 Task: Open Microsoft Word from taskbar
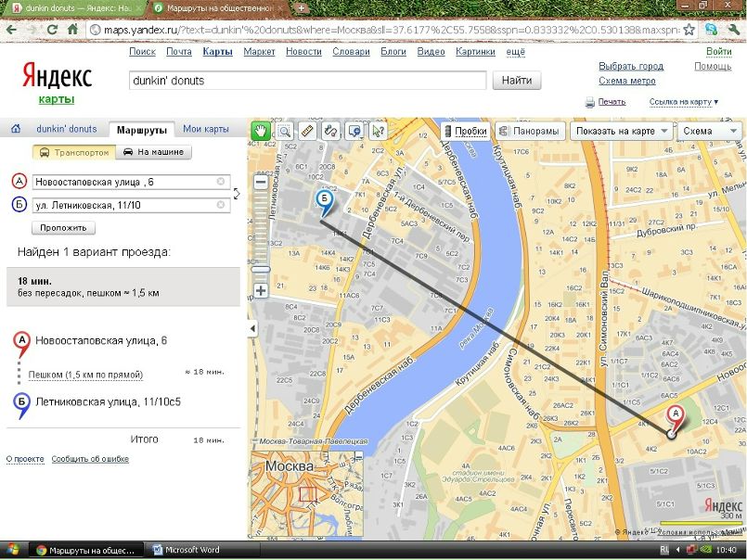187,550
